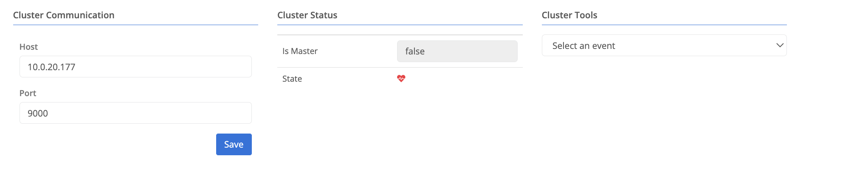Click the blue underline below Cluster Tools
This screenshot has width=868, height=188.
pyautogui.click(x=664, y=25)
